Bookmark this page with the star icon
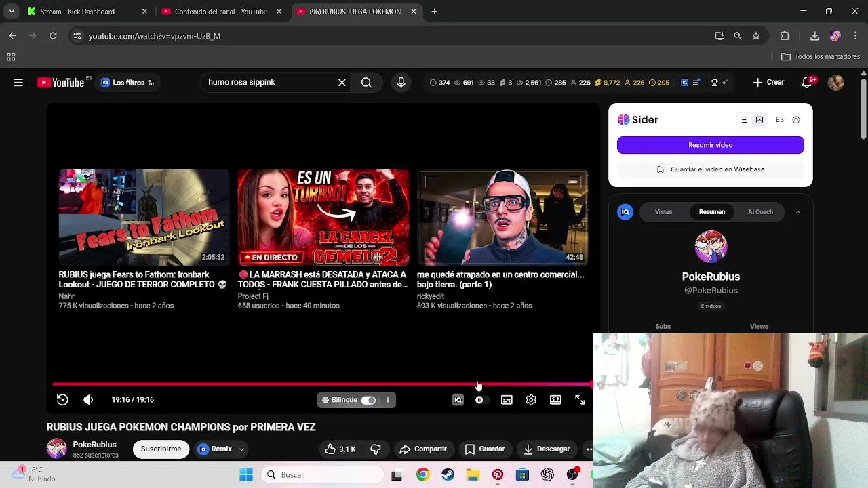This screenshot has height=488, width=868. click(756, 36)
